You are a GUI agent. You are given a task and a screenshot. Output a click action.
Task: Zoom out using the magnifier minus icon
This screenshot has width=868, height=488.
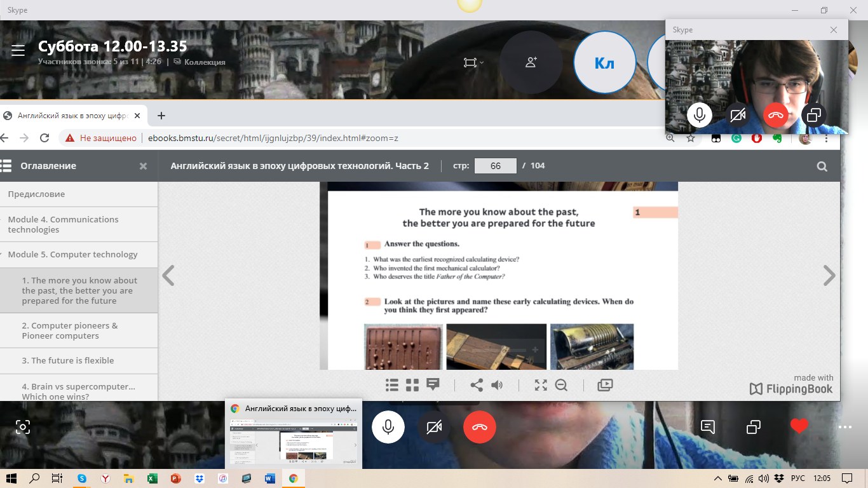pos(561,385)
